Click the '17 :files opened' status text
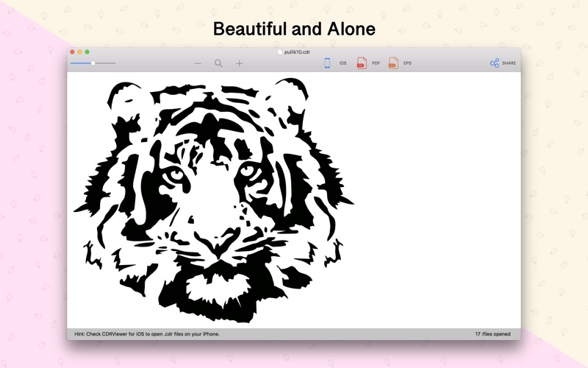This screenshot has height=368, width=588. pos(492,334)
